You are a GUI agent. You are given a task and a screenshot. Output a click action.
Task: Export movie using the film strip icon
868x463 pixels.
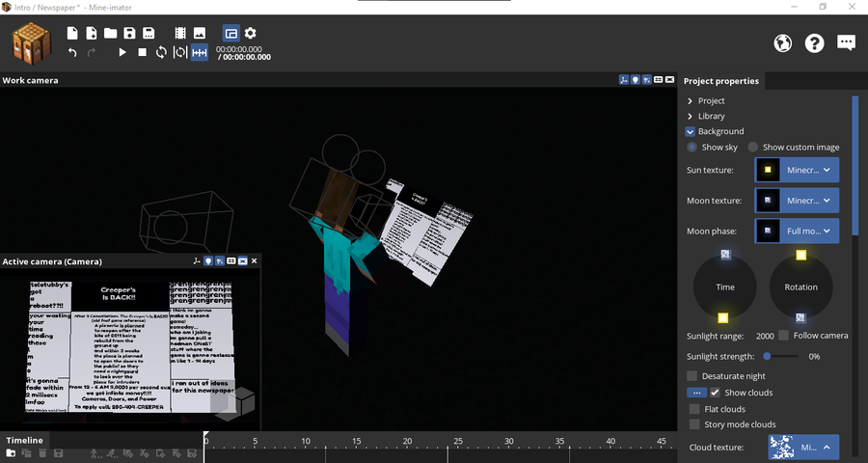coord(180,33)
